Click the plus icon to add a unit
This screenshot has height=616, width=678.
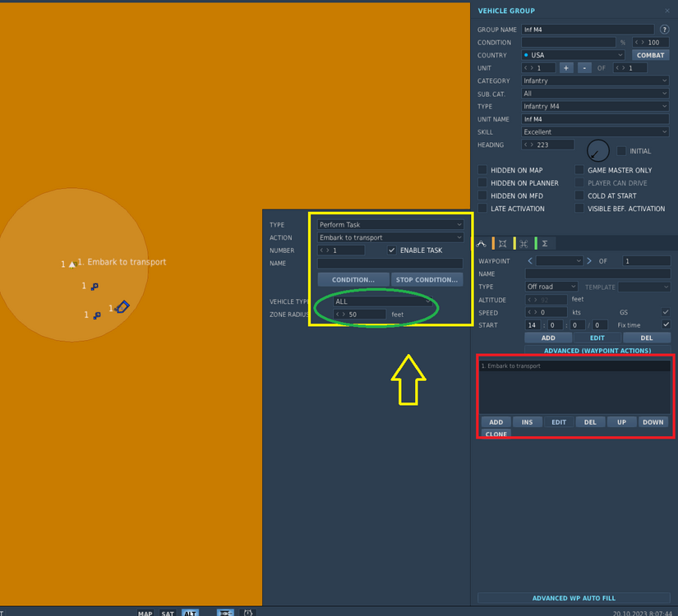point(565,67)
